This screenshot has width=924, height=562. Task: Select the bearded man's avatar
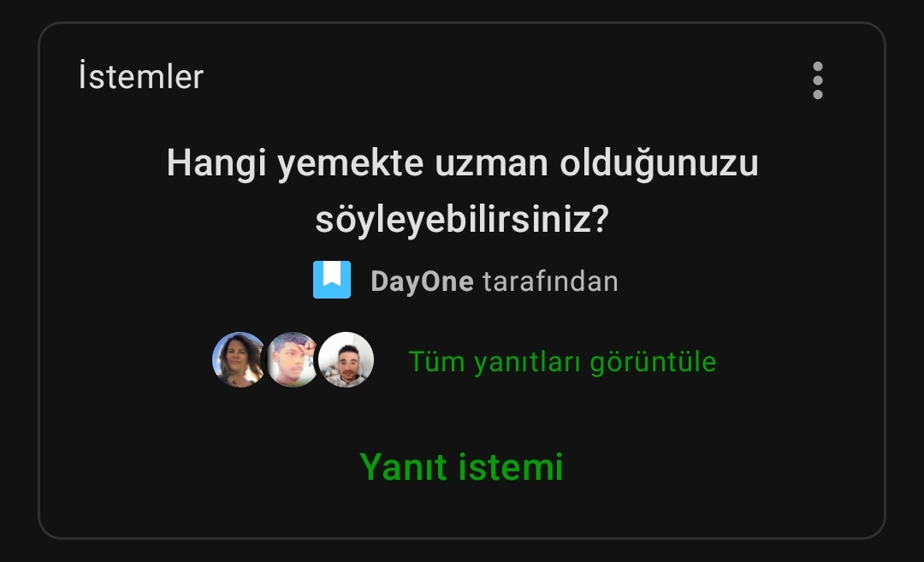[346, 359]
